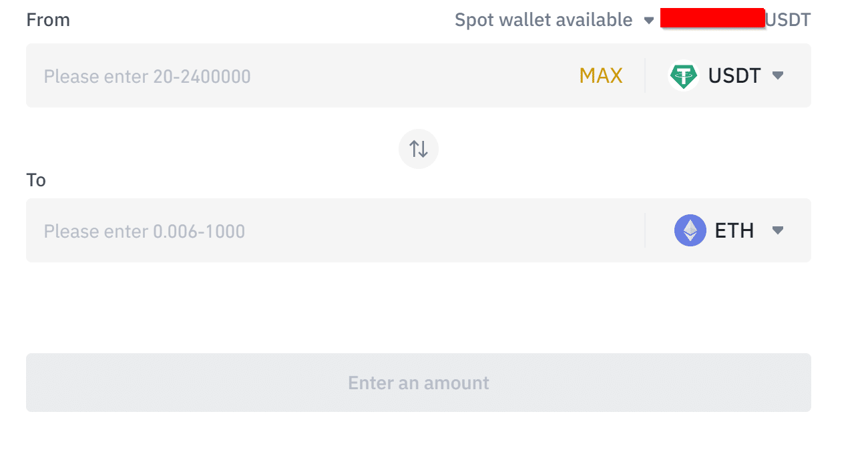This screenshot has width=868, height=452.
Task: Click blank area between To field and button
Action: coord(419,307)
